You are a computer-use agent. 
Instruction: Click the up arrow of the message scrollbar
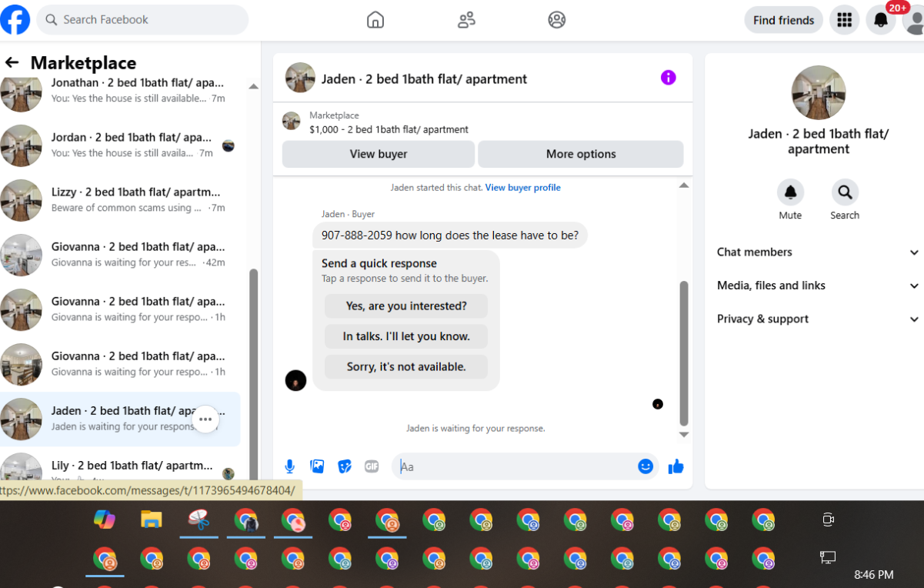684,185
